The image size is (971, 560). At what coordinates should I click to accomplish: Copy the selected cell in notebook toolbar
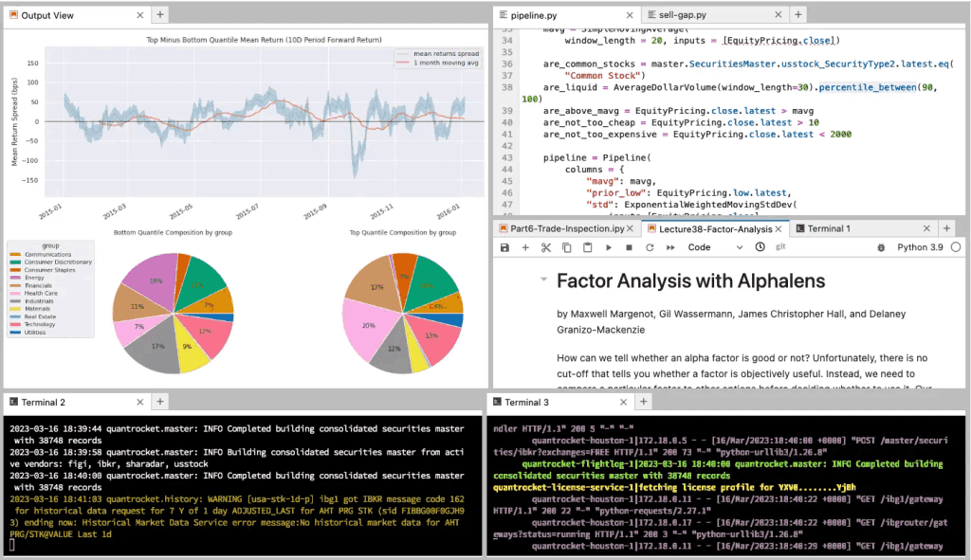(x=567, y=247)
